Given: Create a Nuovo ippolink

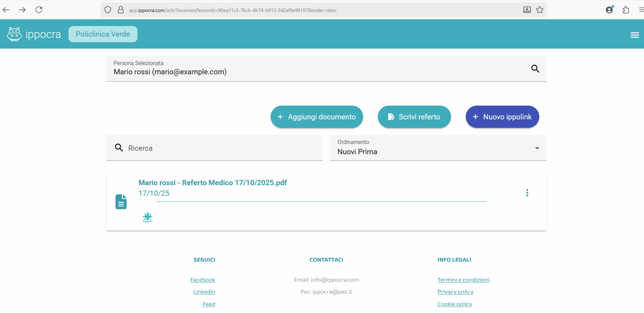Looking at the screenshot, I should coord(502,117).
